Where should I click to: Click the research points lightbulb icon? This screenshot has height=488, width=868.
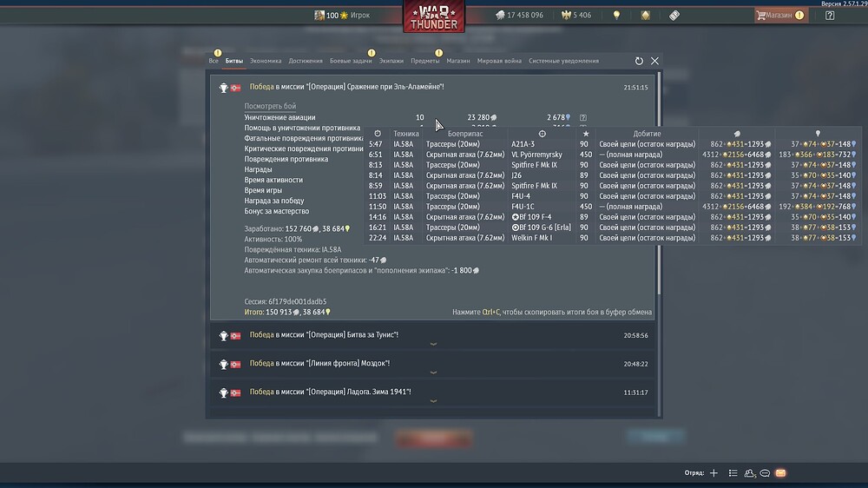point(616,16)
